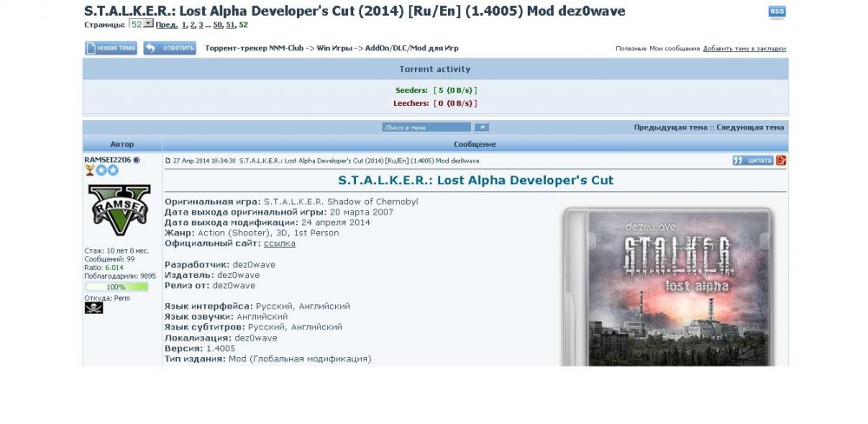Click the first blue star badge
The height and width of the screenshot is (424, 868).
pyautogui.click(x=101, y=170)
